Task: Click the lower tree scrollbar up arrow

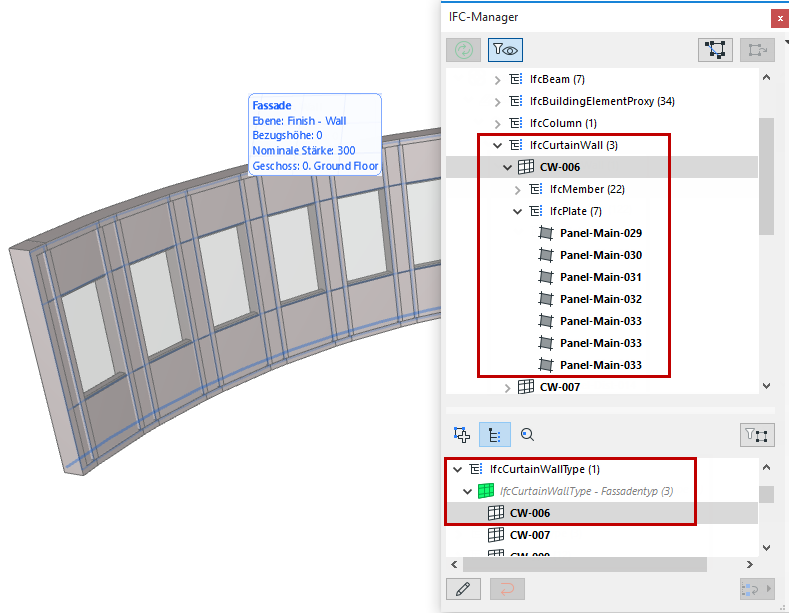Action: (766, 468)
